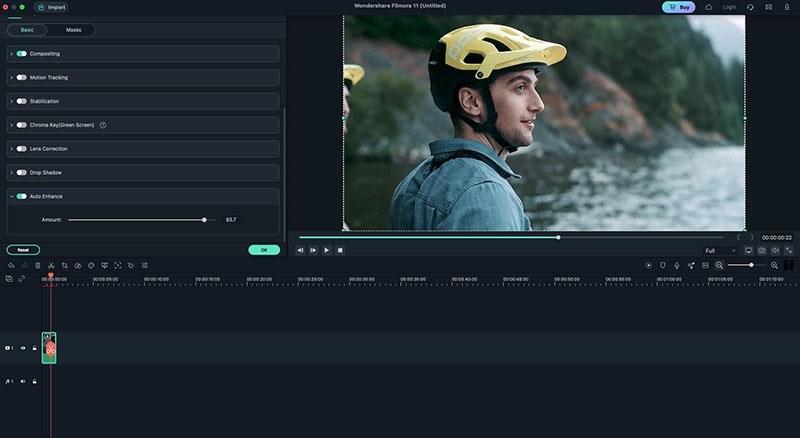Open the preview display monitor icon
The width and height of the screenshot is (800, 438).
(x=748, y=250)
